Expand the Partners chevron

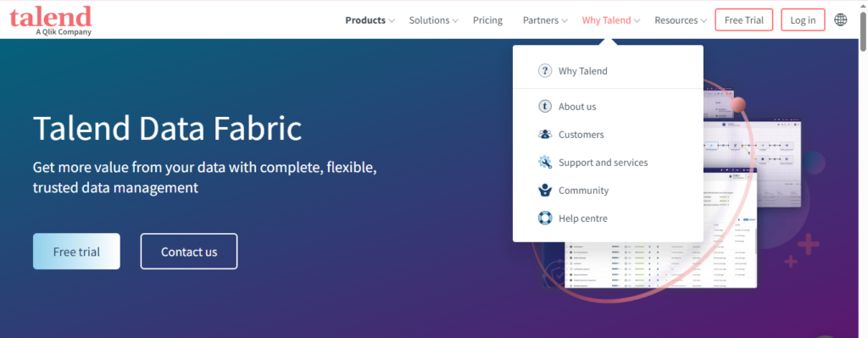[565, 21]
